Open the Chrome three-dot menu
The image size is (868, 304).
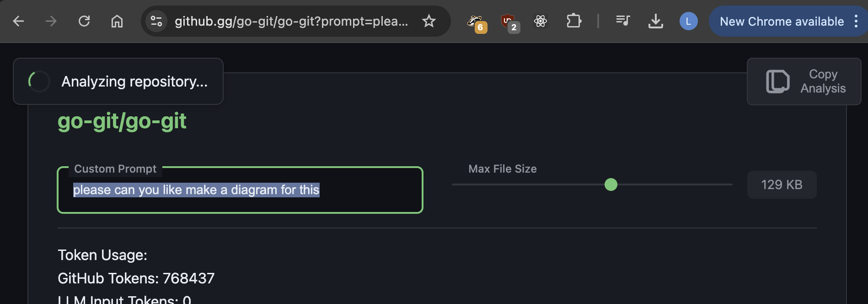point(856,21)
